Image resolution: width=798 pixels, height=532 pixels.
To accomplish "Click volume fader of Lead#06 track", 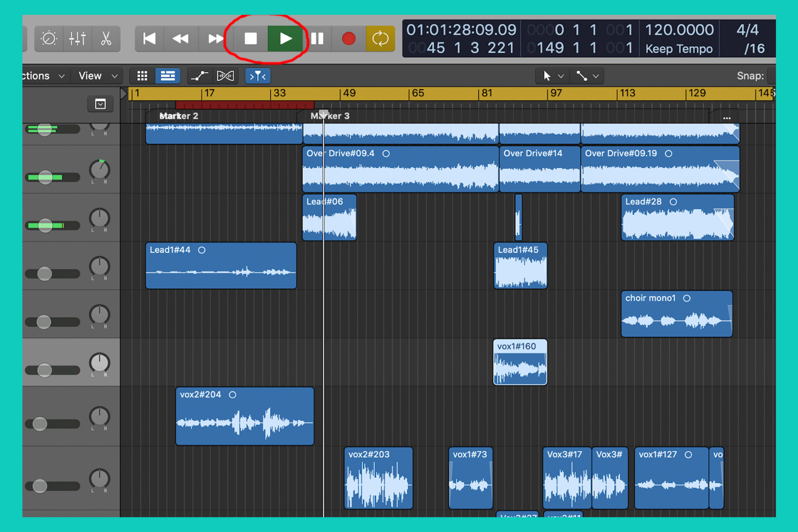I will click(45, 226).
